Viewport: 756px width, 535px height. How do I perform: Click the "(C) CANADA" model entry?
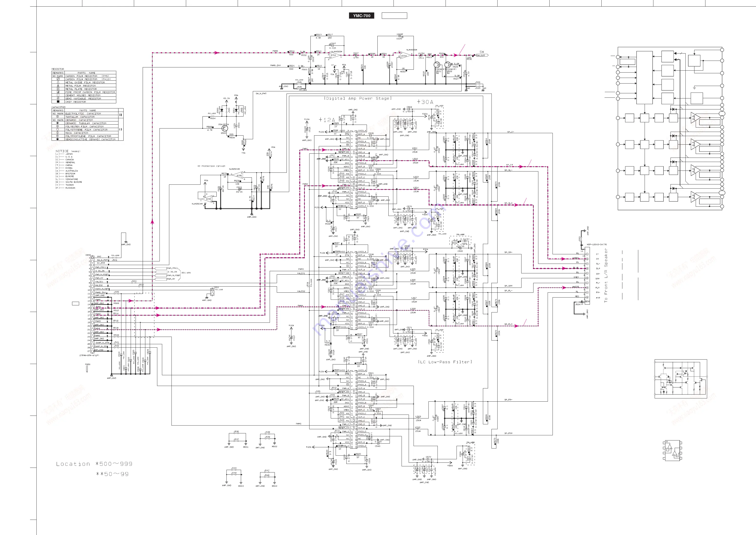click(64, 160)
